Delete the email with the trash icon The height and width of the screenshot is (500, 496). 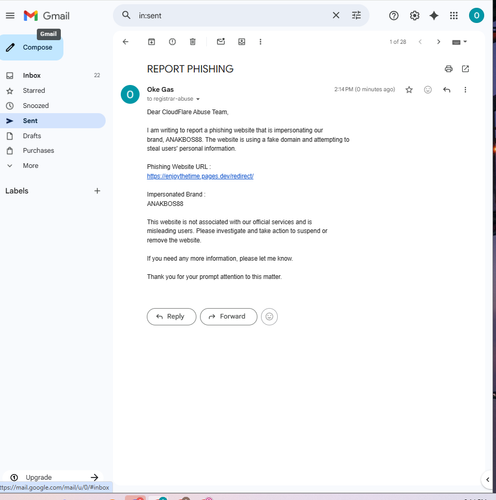click(193, 42)
